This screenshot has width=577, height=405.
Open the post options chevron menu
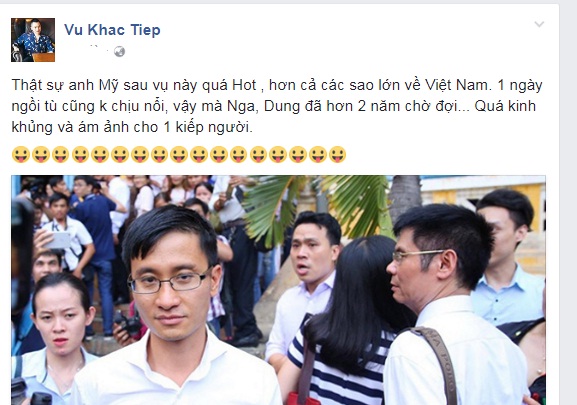click(x=539, y=25)
